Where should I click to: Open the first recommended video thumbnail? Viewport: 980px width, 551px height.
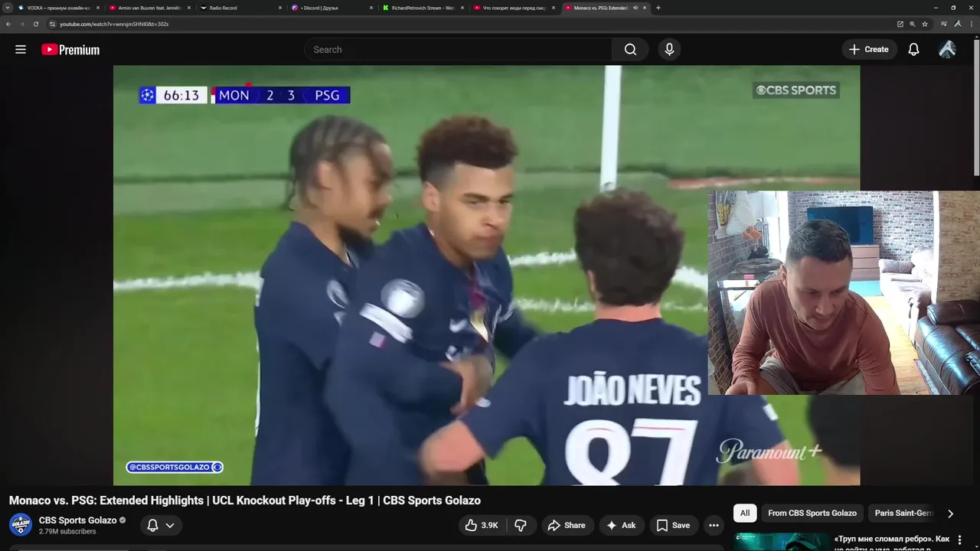point(782,542)
